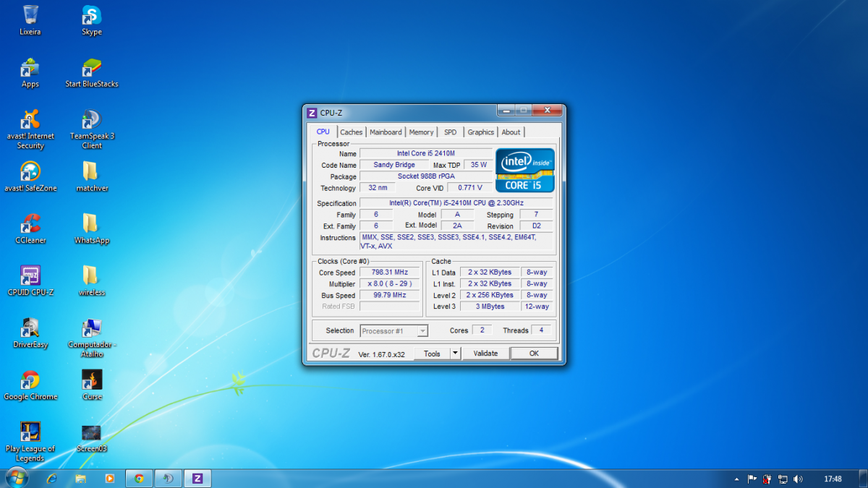Screen dimensions: 868x488
Task: Click the Name field Intel Core i5 2410M
Action: pos(425,153)
